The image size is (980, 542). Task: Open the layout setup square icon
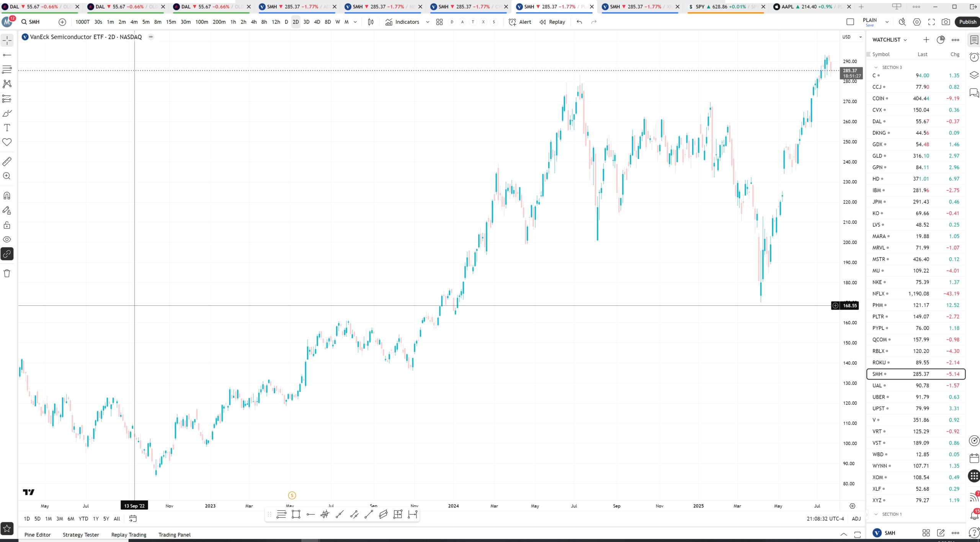coord(850,22)
